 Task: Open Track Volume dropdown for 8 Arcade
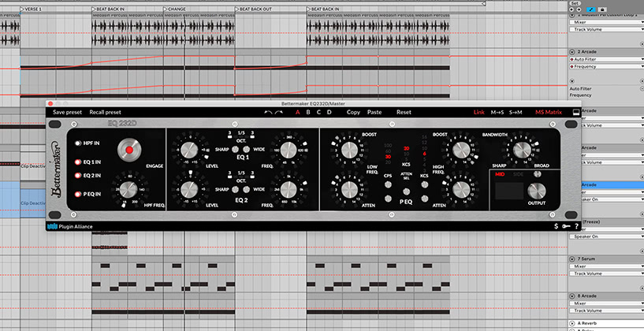(607, 311)
